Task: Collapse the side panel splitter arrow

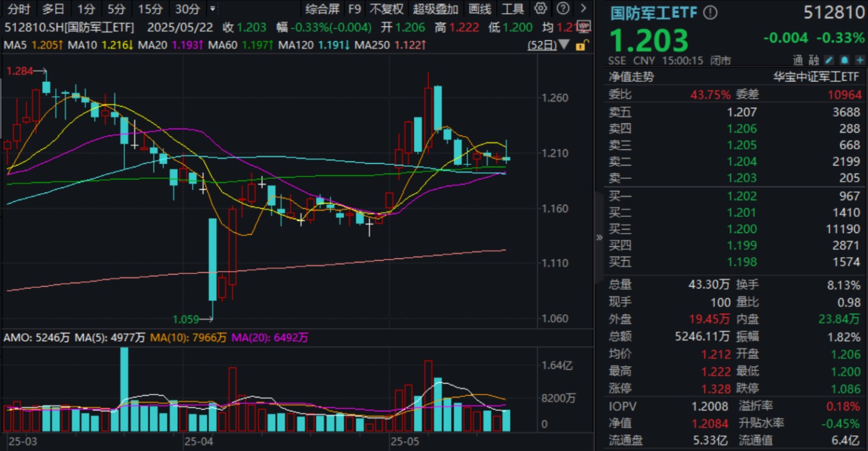Action: 599,237
